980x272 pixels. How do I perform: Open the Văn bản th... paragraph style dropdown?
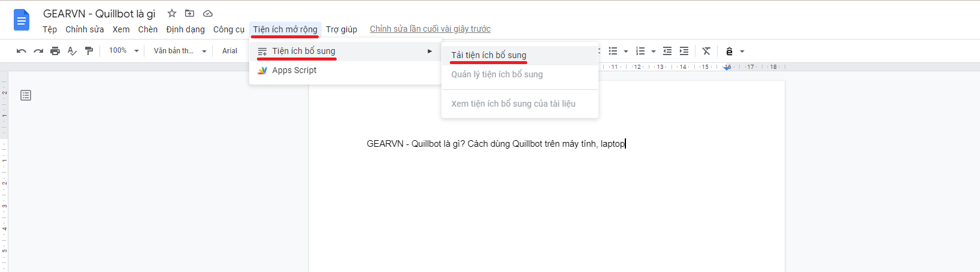click(180, 51)
